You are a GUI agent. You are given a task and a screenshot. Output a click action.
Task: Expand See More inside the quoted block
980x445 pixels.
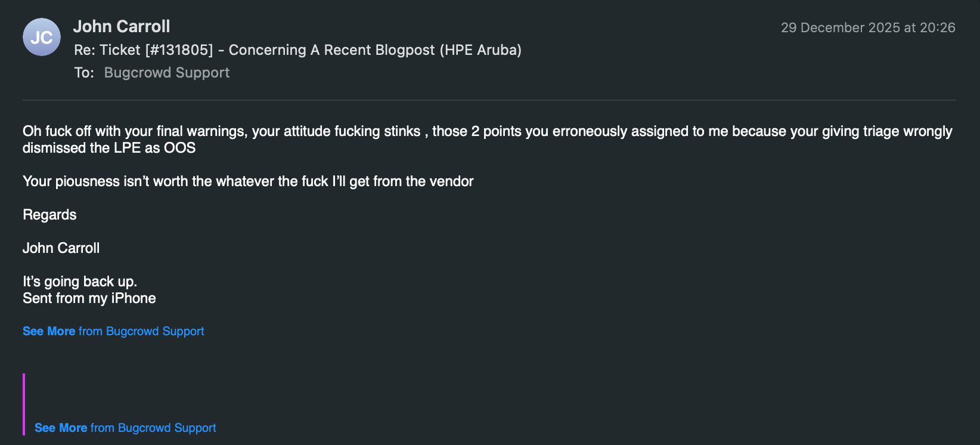coord(61,428)
